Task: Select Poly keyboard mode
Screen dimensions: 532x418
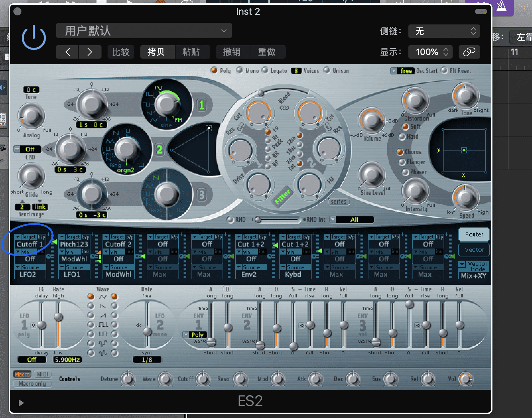Action: coord(214,70)
